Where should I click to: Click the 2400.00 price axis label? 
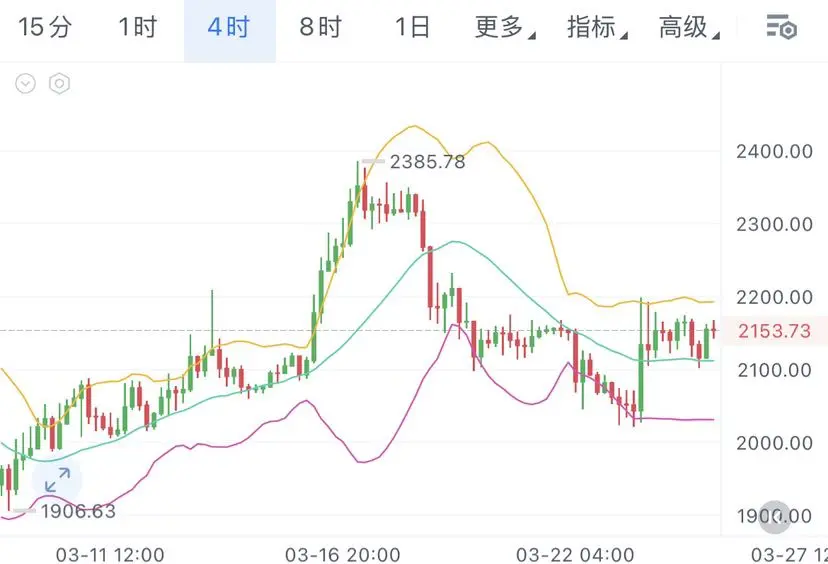tap(774, 152)
